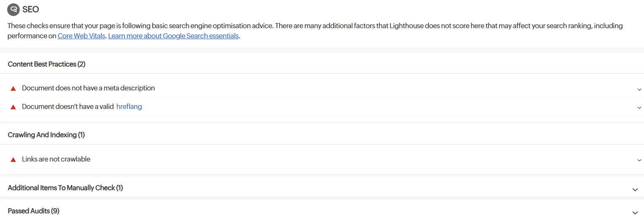Expand the meta description audit chevron
The width and height of the screenshot is (644, 220).
click(x=639, y=89)
